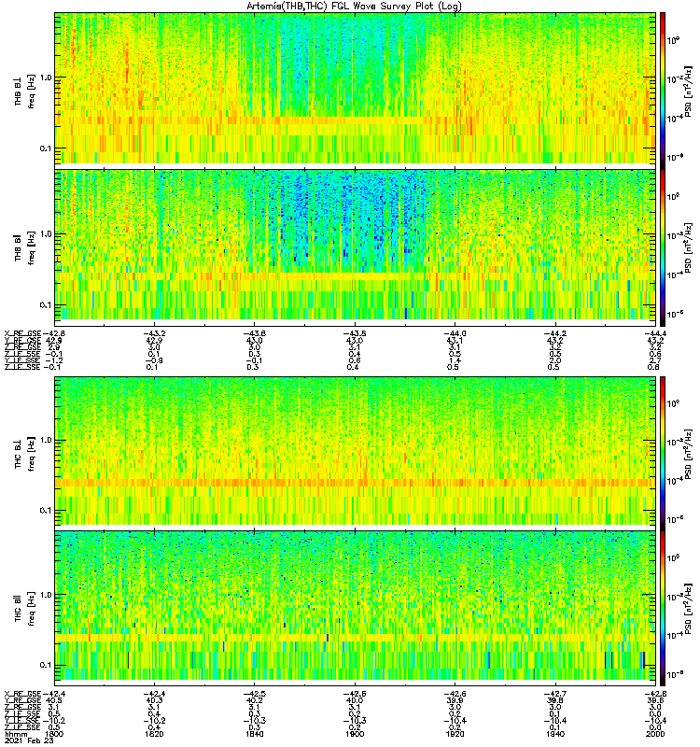
Task: Click the color bar beside THC B-parallel panel
Action: click(x=663, y=609)
